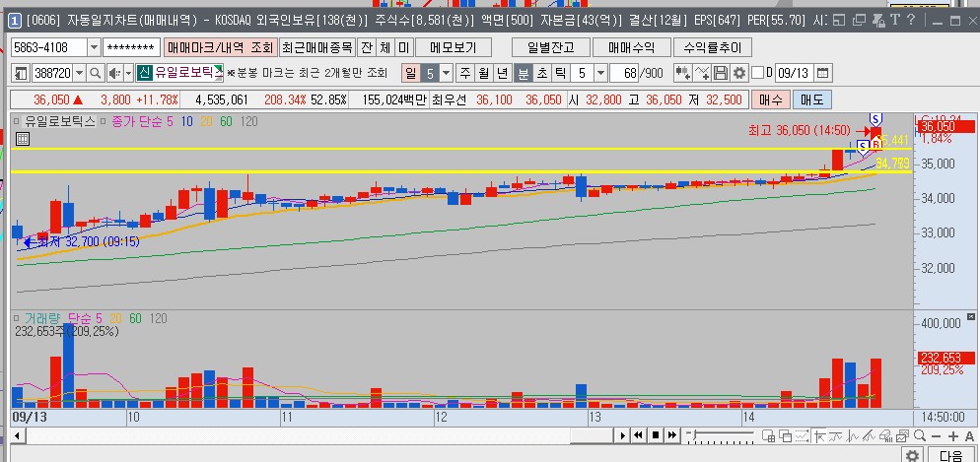Select the 체 filter button
980x462 pixels.
tap(385, 47)
